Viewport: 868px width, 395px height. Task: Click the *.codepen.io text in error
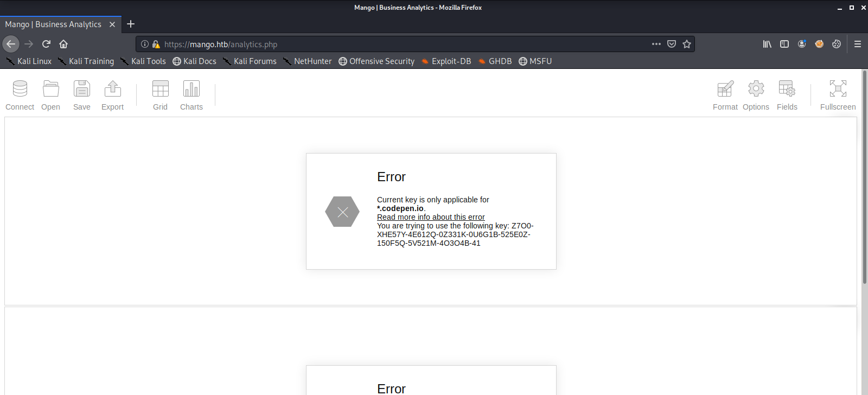400,208
